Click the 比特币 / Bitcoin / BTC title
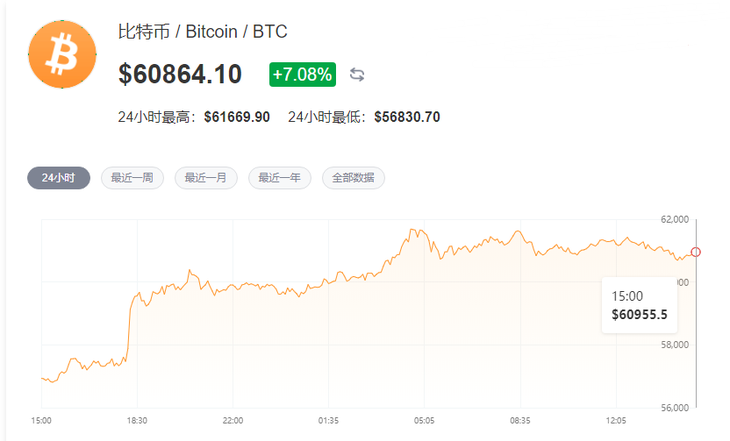This screenshot has width=730, height=441. (202, 33)
